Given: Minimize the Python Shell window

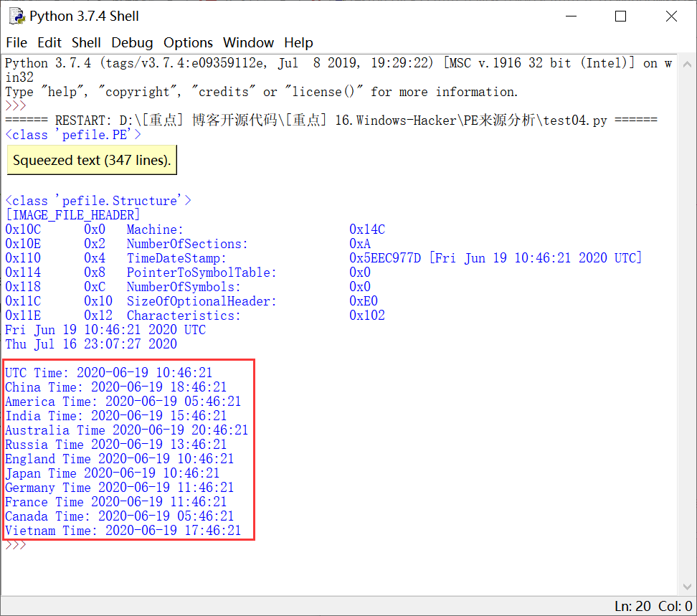Looking at the screenshot, I should coord(572,16).
